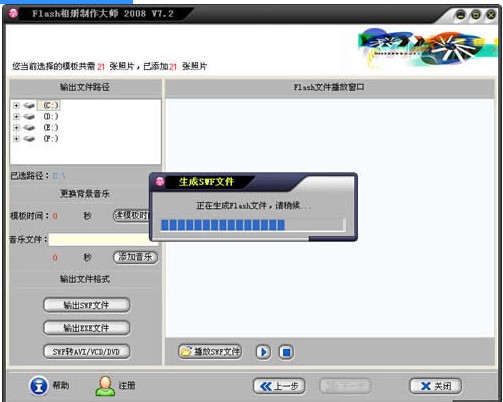Click the 输出文件格式 section label
This screenshot has height=402, width=503.
[85, 279]
